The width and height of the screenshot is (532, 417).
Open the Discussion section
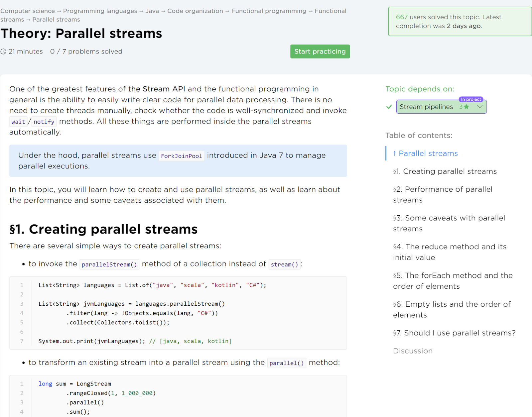[413, 351]
